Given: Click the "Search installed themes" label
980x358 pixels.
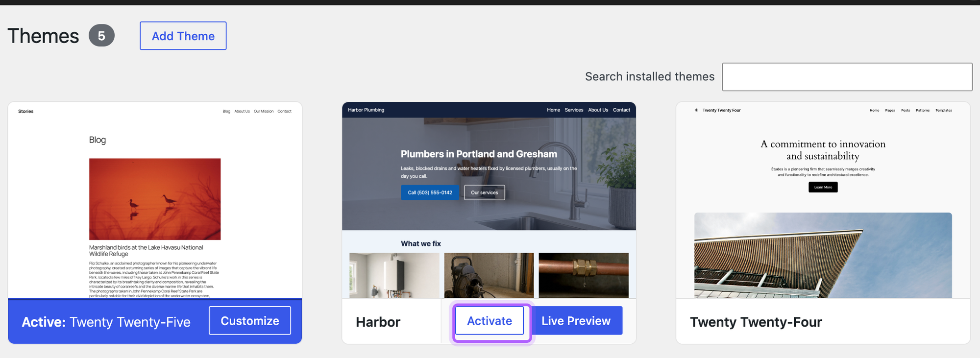Looking at the screenshot, I should (x=650, y=77).
